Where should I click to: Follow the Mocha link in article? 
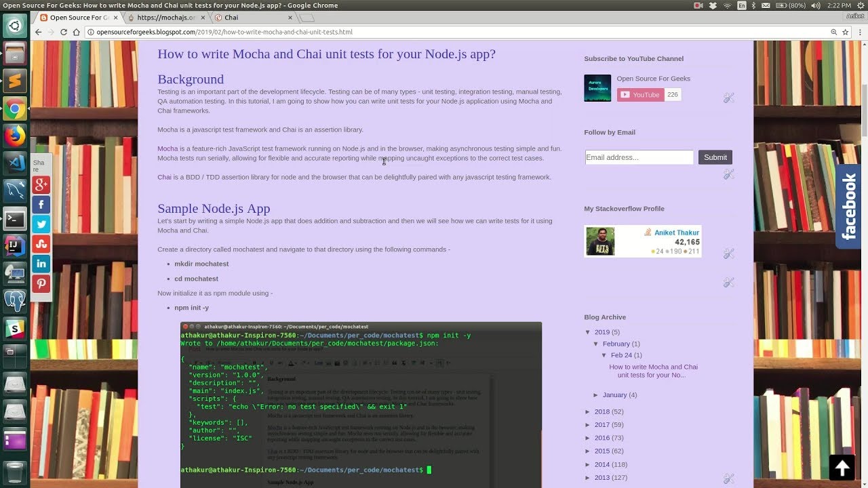click(167, 148)
